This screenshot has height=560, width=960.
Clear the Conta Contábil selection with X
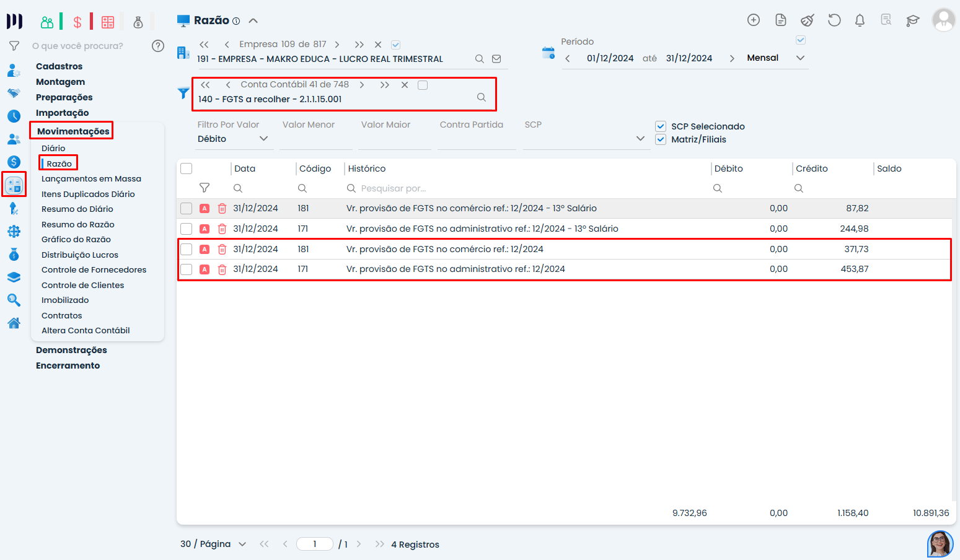(x=405, y=85)
